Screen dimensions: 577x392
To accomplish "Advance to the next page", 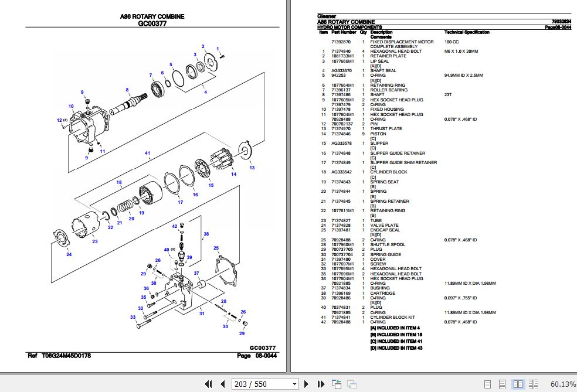I will 307,384.
